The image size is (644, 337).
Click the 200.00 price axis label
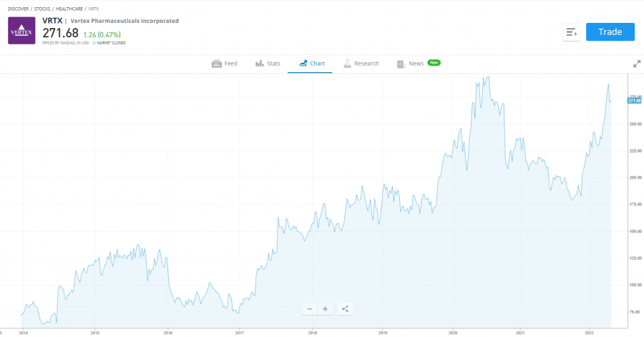pyautogui.click(x=635, y=177)
